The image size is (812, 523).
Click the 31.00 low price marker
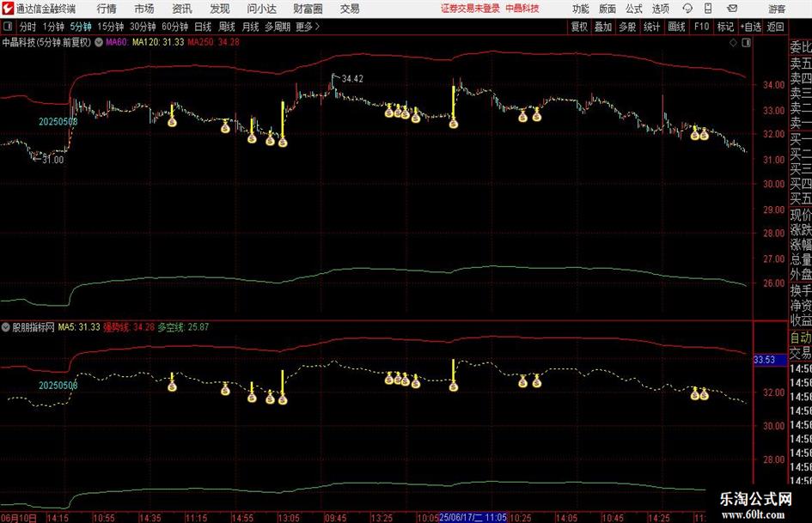tap(52, 160)
